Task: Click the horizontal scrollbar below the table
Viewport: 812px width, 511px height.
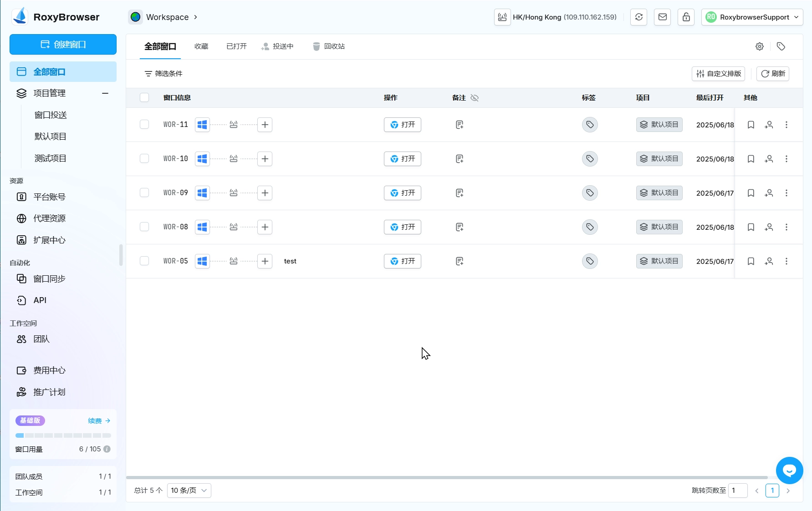Action: tap(446, 477)
